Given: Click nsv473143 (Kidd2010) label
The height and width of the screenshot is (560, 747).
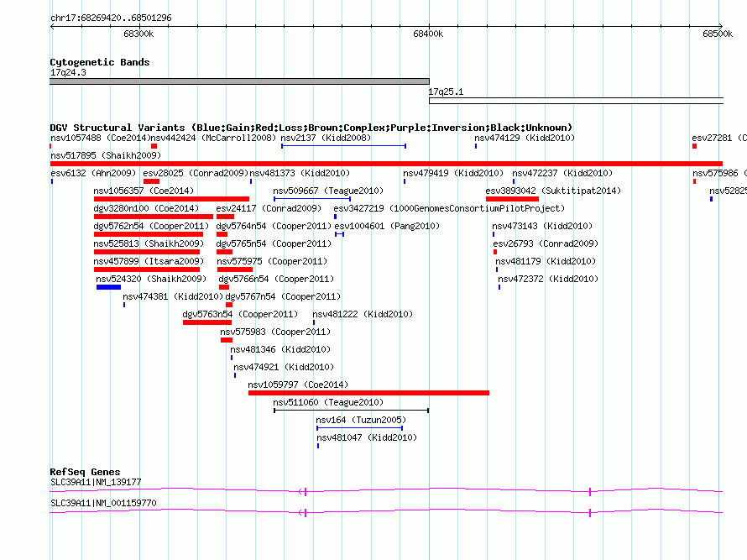Looking at the screenshot, I should (542, 226).
